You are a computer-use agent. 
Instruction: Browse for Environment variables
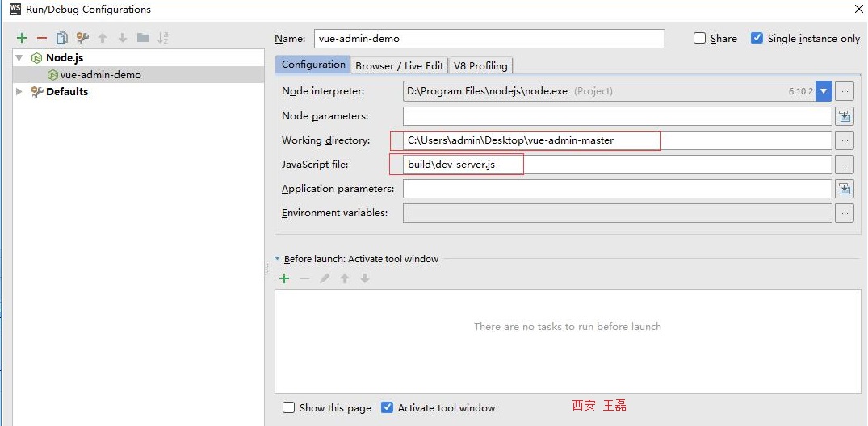point(844,213)
